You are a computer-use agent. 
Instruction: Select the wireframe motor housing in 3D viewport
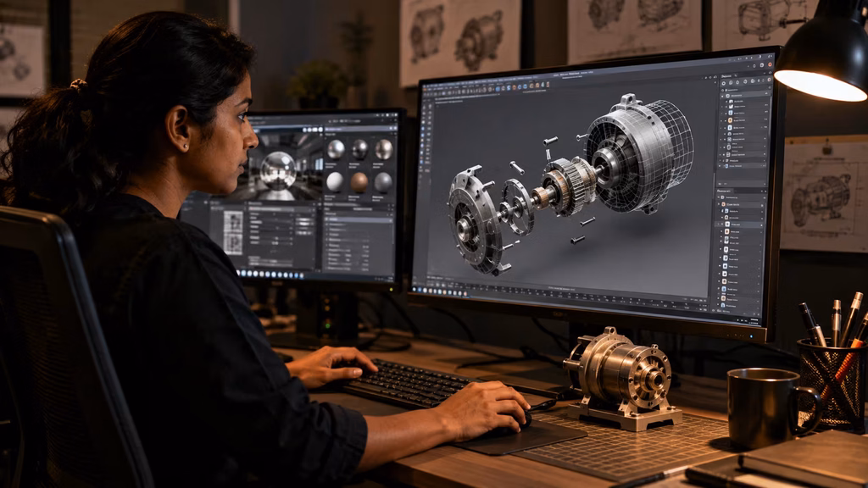(641, 152)
